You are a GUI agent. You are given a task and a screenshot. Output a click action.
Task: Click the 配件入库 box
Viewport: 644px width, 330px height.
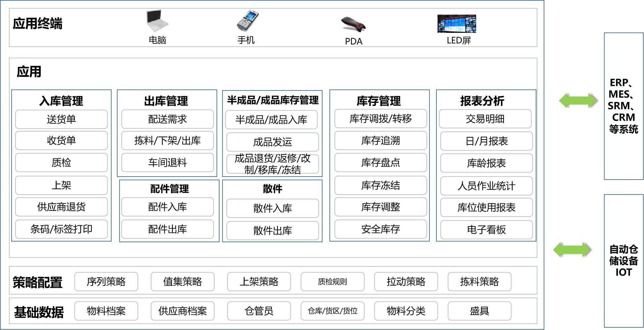pos(168,207)
